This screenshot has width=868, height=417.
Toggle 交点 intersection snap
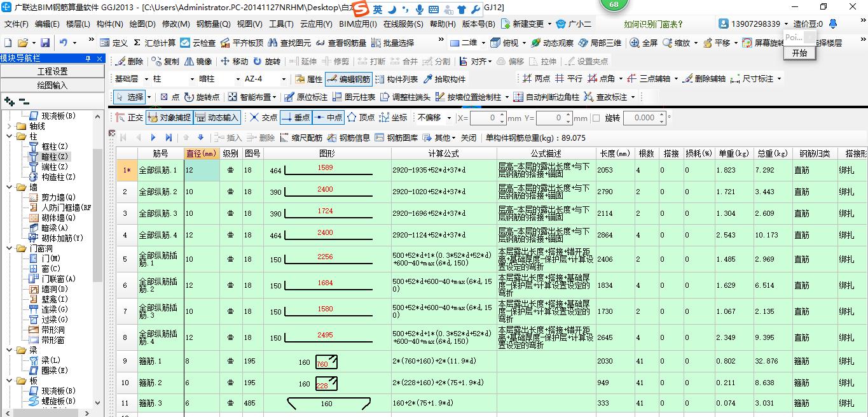pyautogui.click(x=263, y=118)
